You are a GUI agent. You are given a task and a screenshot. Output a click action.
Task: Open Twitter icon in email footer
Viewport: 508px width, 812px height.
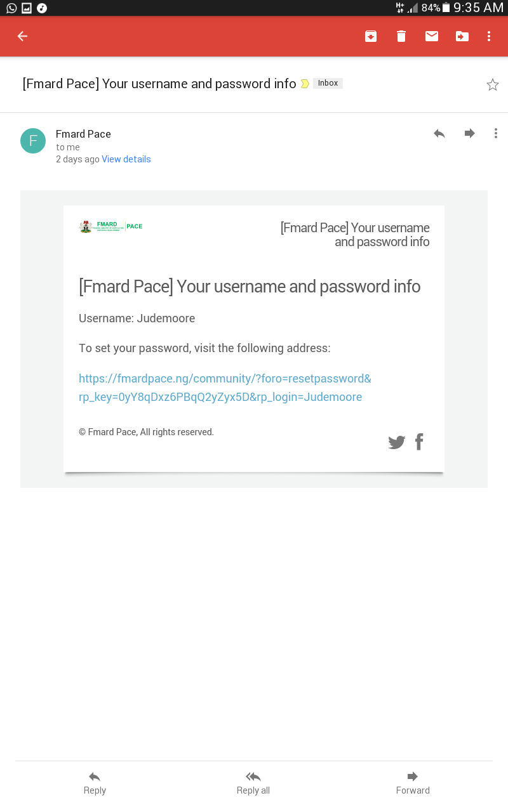coord(397,442)
